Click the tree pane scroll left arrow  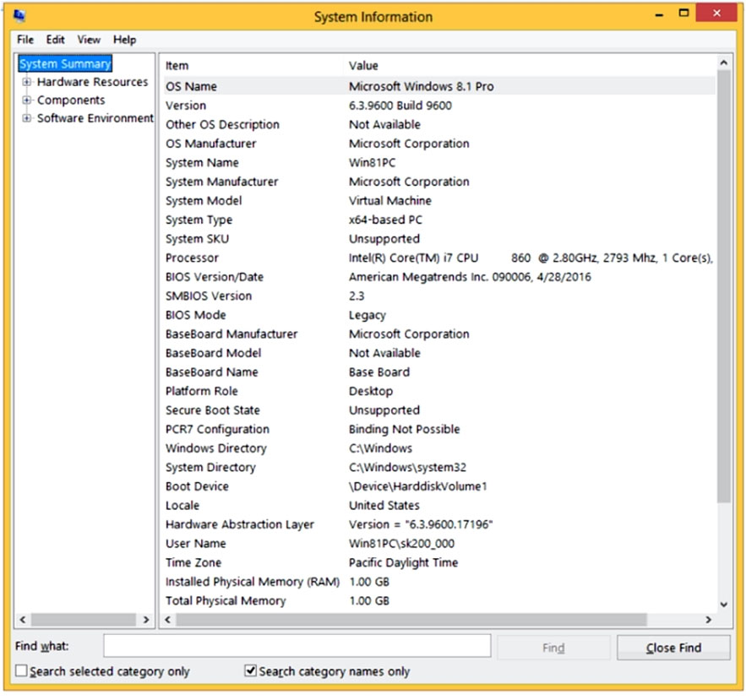click(22, 620)
